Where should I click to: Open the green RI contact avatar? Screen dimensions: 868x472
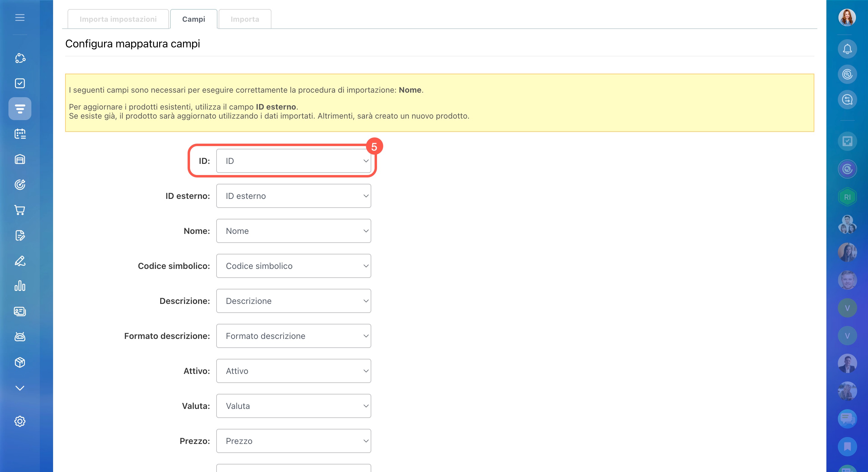847,197
